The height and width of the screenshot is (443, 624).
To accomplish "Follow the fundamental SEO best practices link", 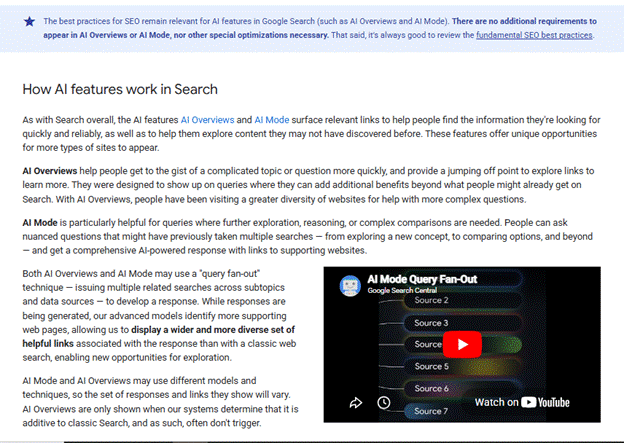I will point(534,35).
